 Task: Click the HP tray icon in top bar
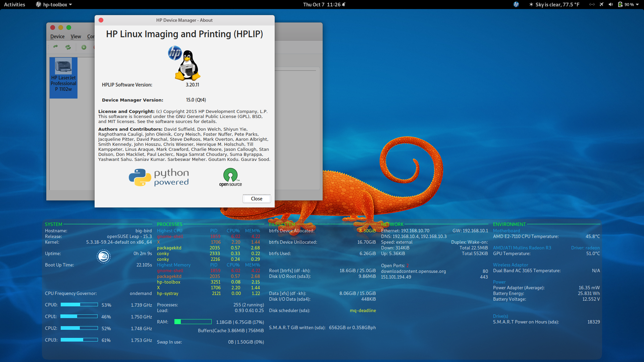[x=516, y=4]
